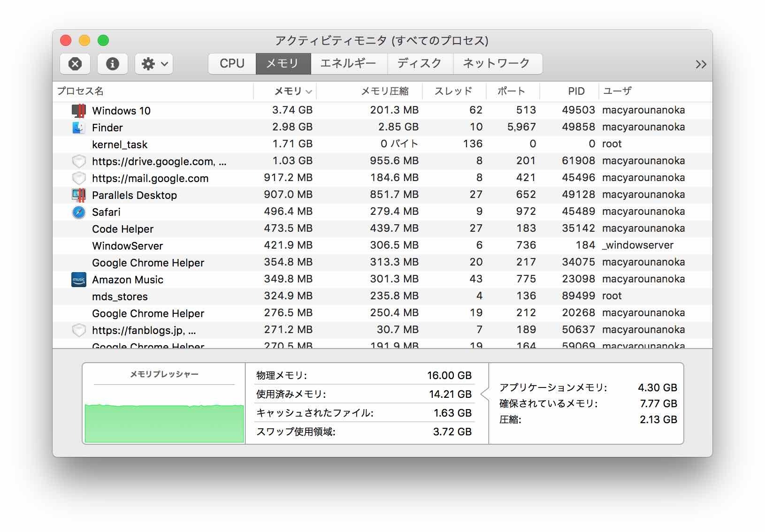Click PID 61908 in drive.google.com row
This screenshot has width=765, height=532.
(x=578, y=161)
